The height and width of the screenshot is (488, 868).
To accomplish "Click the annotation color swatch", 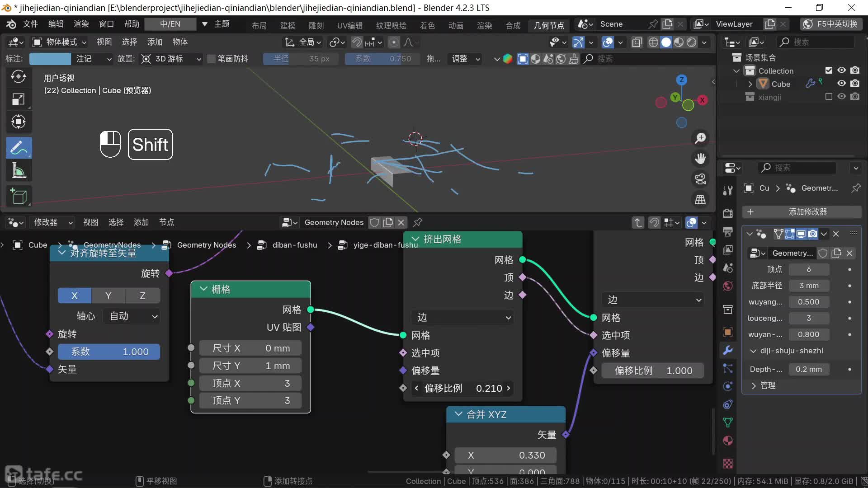I will [x=50, y=59].
